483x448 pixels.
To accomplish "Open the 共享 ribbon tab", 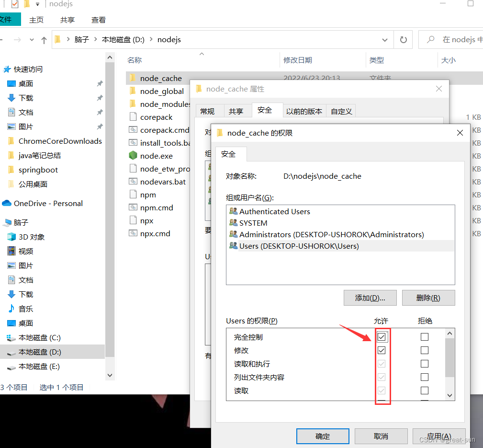I will tap(67, 20).
